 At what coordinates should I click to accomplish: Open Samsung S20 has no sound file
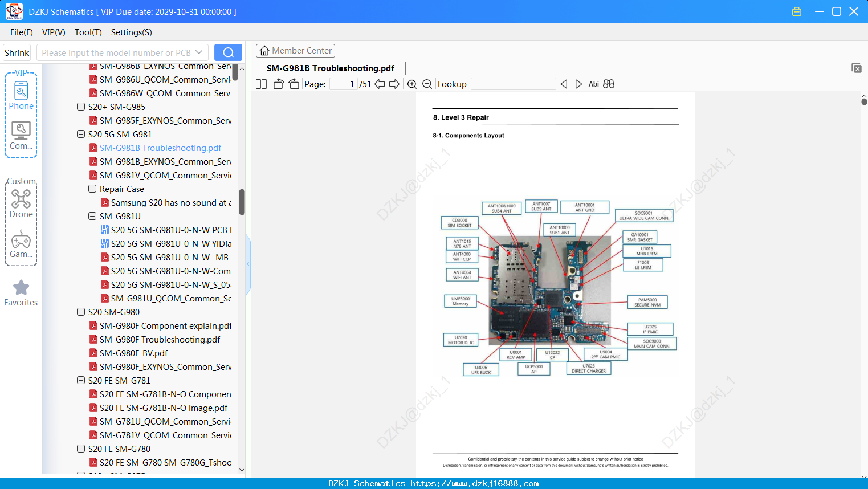[x=166, y=203]
